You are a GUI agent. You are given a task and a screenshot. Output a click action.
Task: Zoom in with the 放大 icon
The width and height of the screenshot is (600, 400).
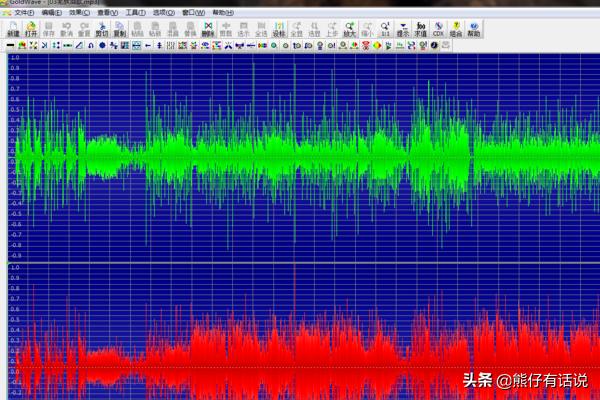coord(349,28)
